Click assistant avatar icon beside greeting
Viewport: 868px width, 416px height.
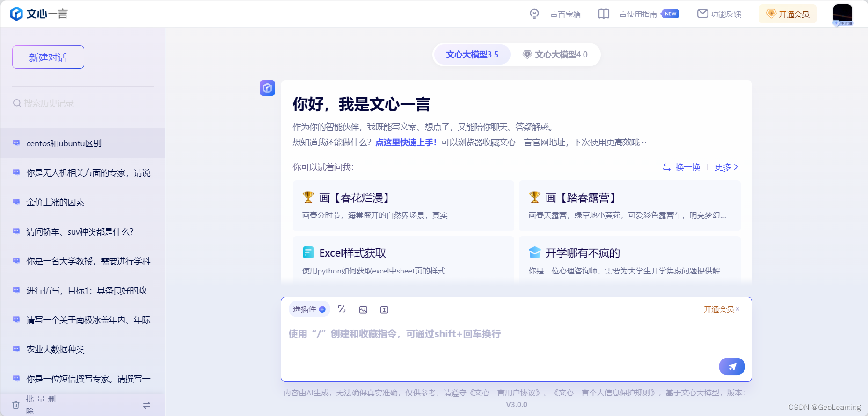pyautogui.click(x=267, y=88)
